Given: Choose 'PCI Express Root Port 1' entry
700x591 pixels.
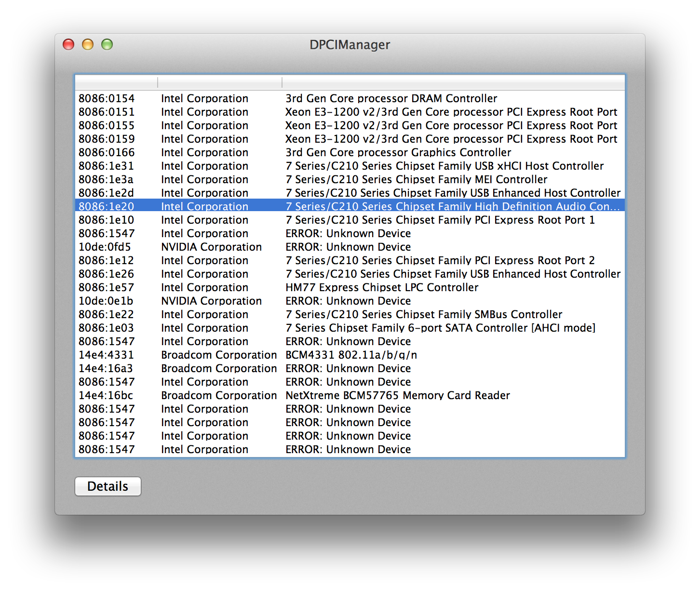Looking at the screenshot, I should tap(440, 220).
